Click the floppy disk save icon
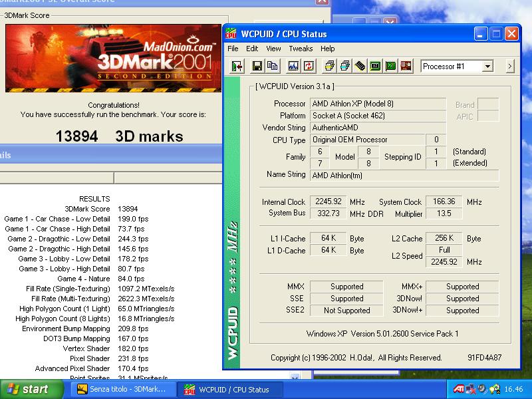 (257, 66)
